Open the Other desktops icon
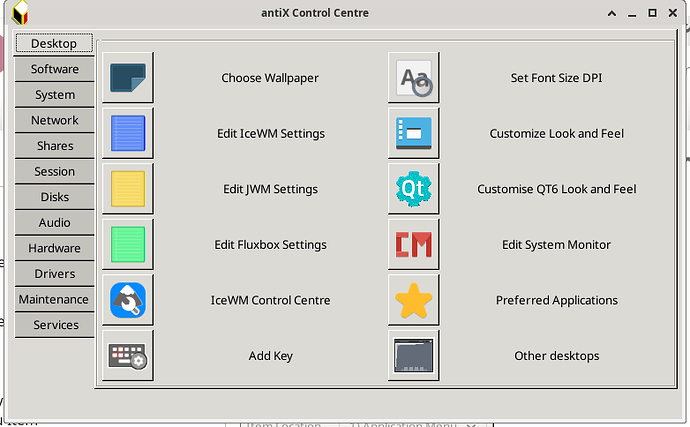This screenshot has height=427, width=690. (414, 355)
